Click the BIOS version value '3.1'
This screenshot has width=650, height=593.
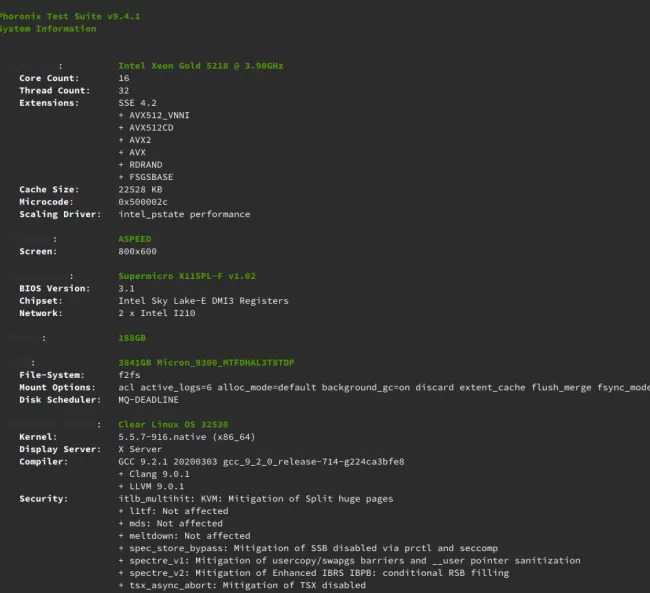click(x=126, y=289)
